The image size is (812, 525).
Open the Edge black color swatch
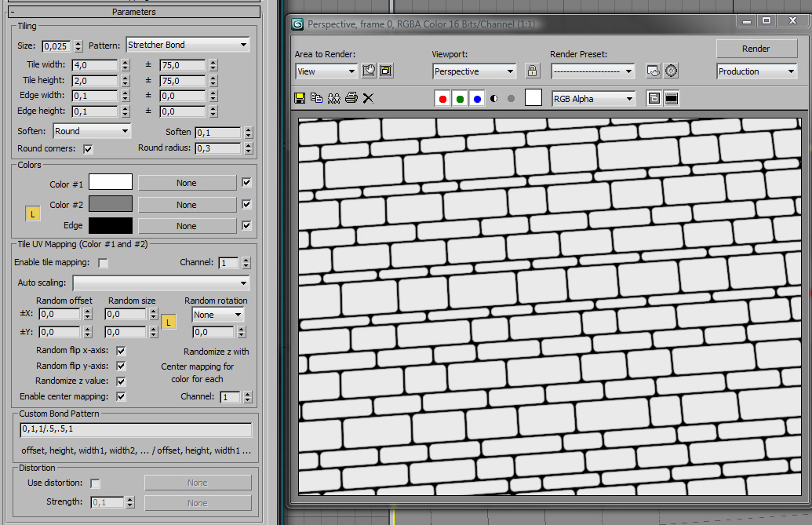pos(111,225)
